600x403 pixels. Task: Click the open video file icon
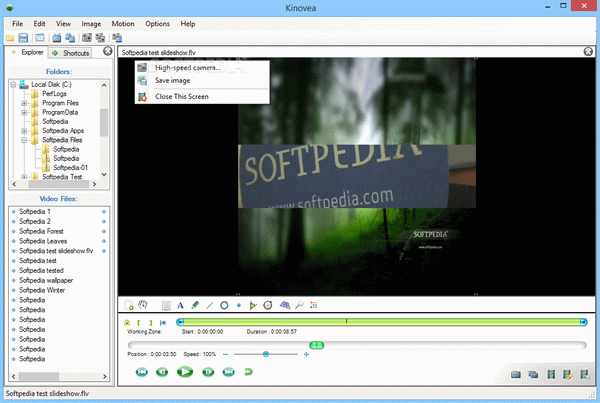pos(10,38)
